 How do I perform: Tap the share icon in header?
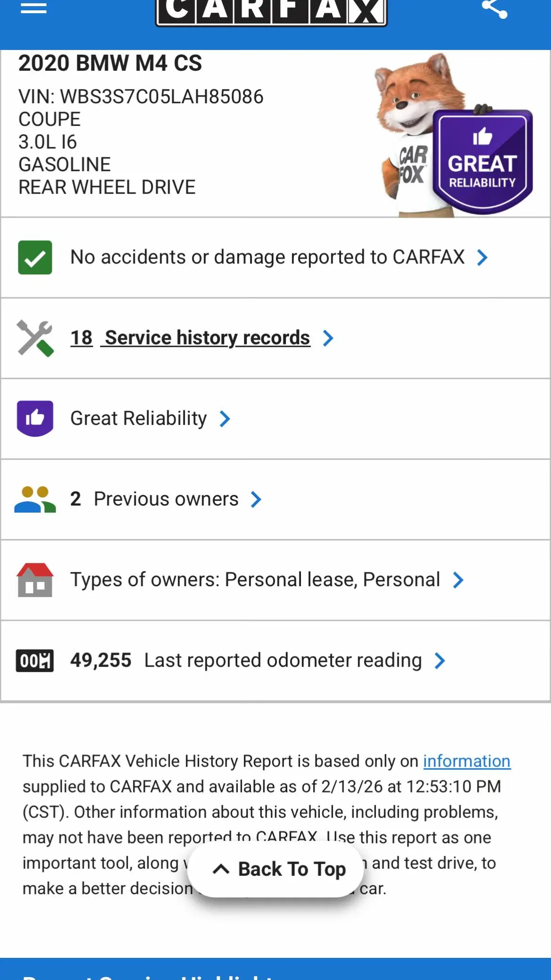click(494, 8)
